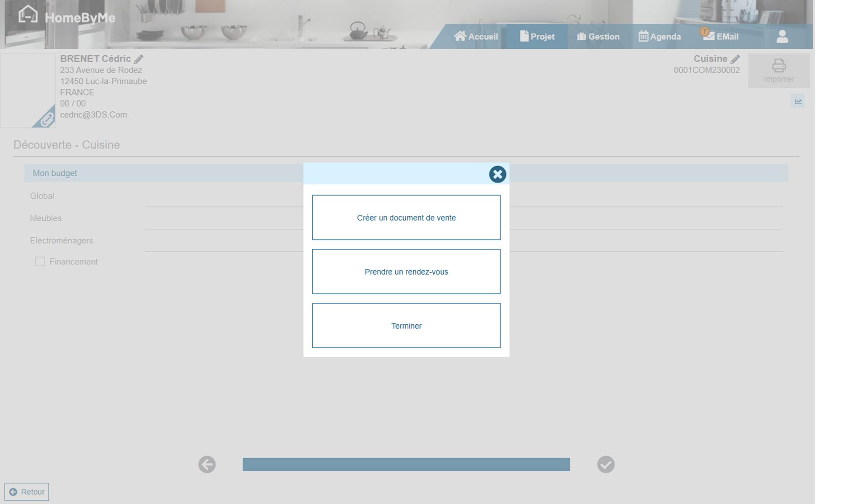Select Prendre un rendez-vous
This screenshot has height=504, width=864.
point(406,271)
